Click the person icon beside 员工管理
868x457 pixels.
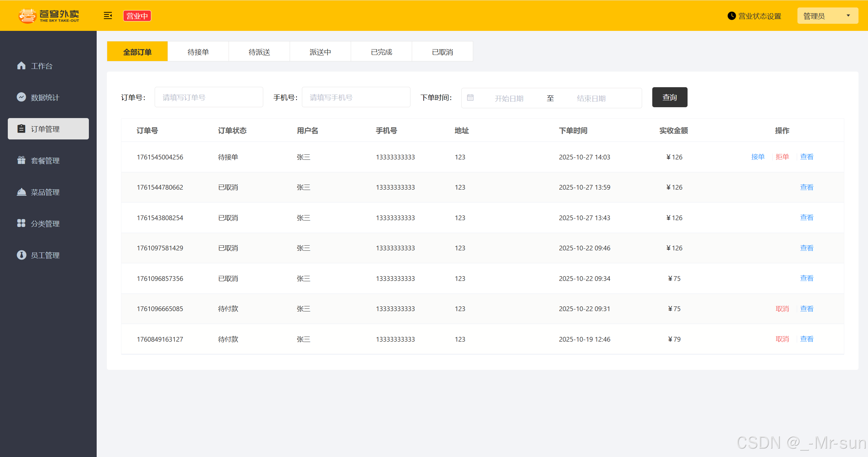tap(21, 255)
